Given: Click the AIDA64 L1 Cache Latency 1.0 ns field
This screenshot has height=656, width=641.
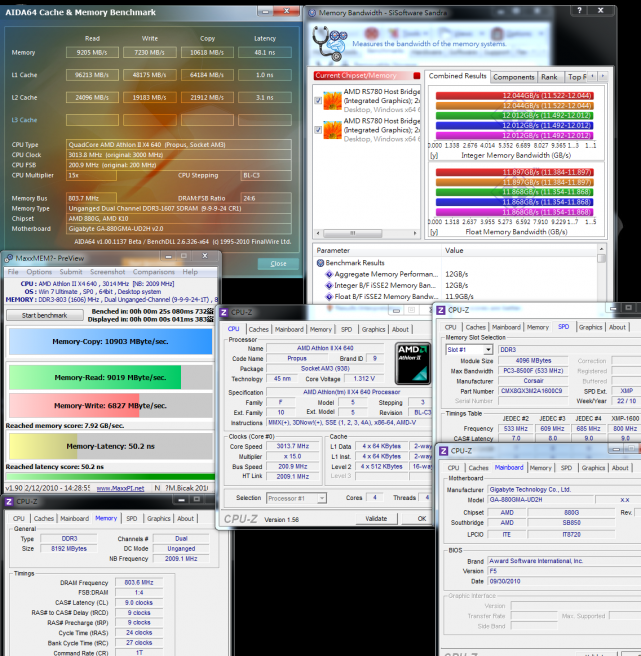Looking at the screenshot, I should click(265, 75).
